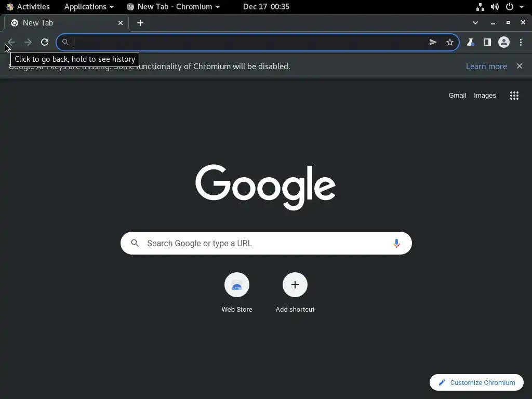Open the three-dot Chromium menu

tap(521, 42)
